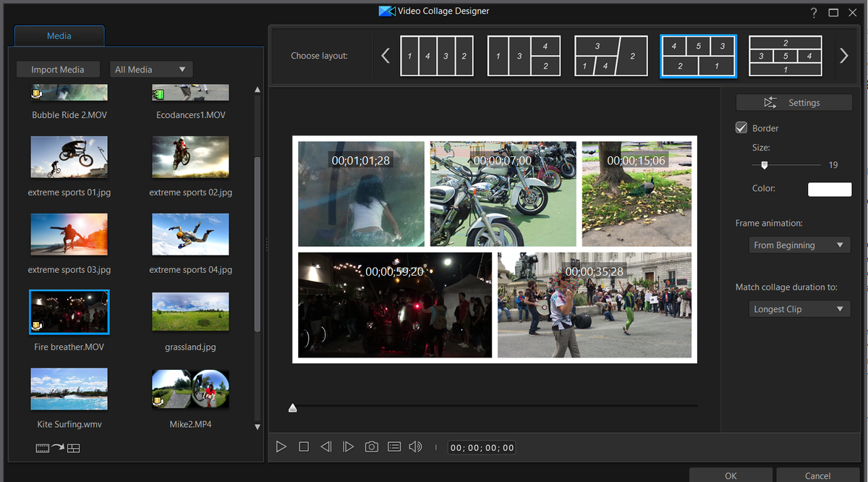Viewport: 868px width, 482px height.
Task: Expand the Match collage duration dropdown
Action: [799, 308]
